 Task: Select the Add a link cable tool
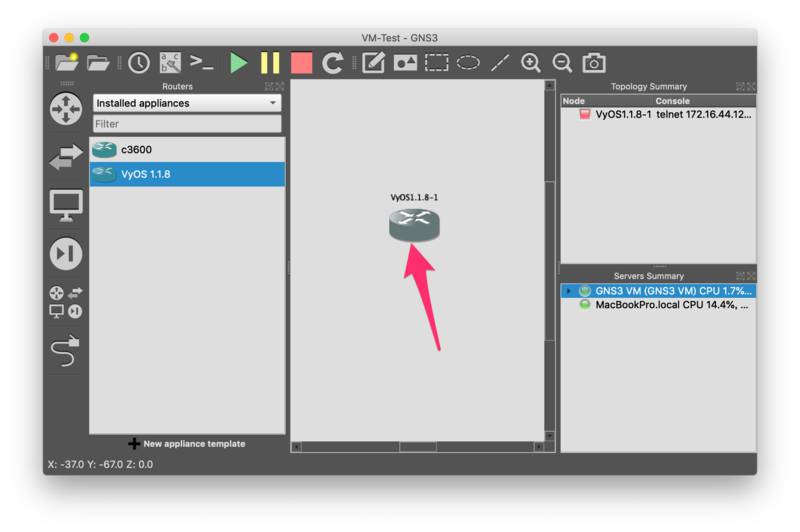pyautogui.click(x=65, y=350)
